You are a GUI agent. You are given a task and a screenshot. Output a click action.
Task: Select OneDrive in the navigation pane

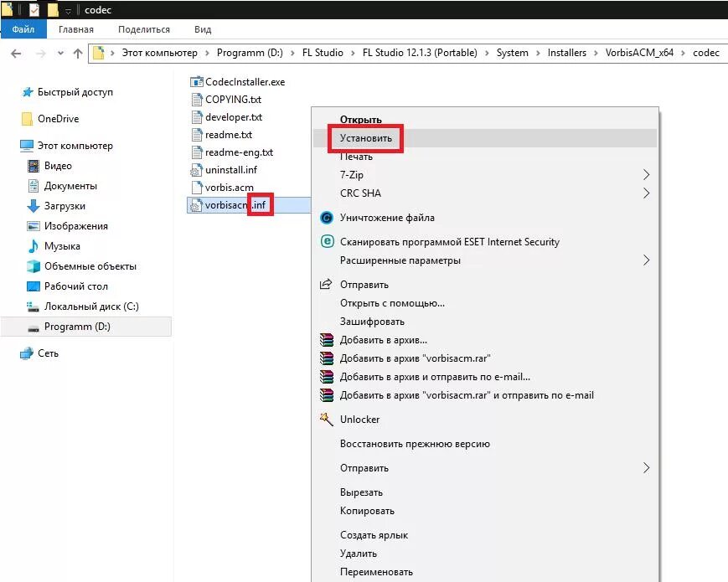point(50,119)
